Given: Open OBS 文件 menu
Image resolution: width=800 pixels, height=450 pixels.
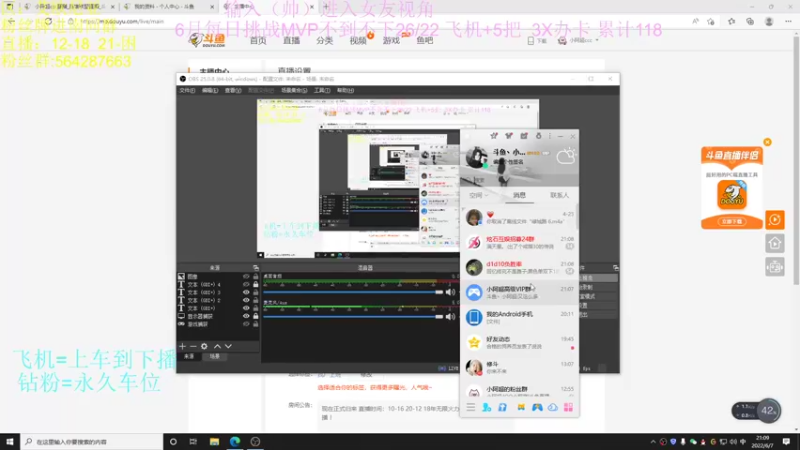Looking at the screenshot, I should pos(187,90).
